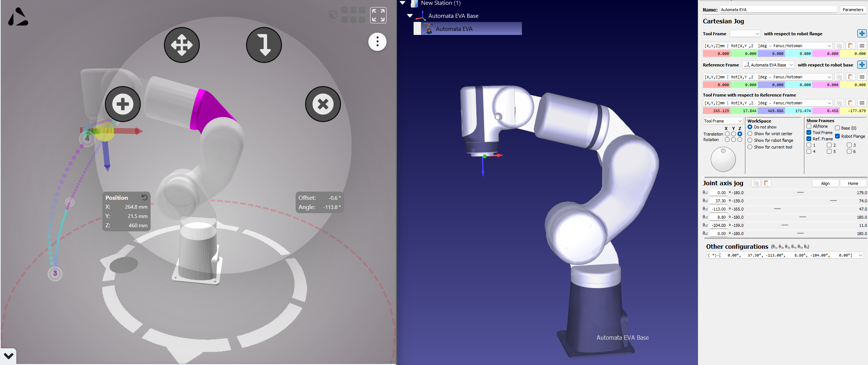
Task: Select waypoint 4 on the path
Action: click(87, 139)
